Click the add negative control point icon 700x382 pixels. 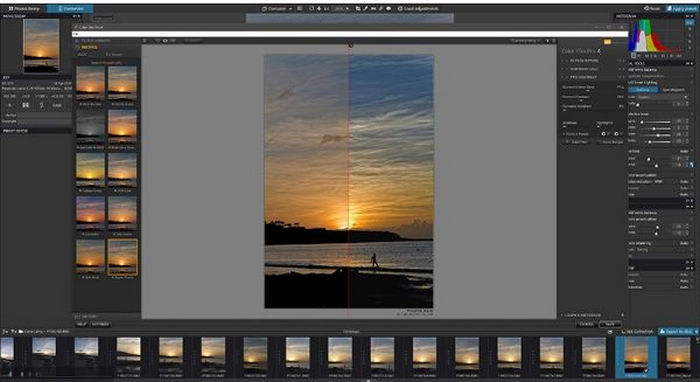(617, 134)
